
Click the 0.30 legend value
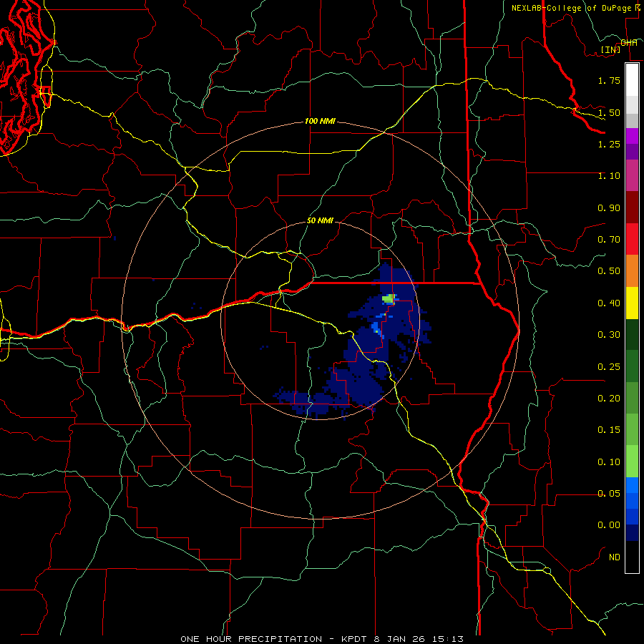(609, 335)
